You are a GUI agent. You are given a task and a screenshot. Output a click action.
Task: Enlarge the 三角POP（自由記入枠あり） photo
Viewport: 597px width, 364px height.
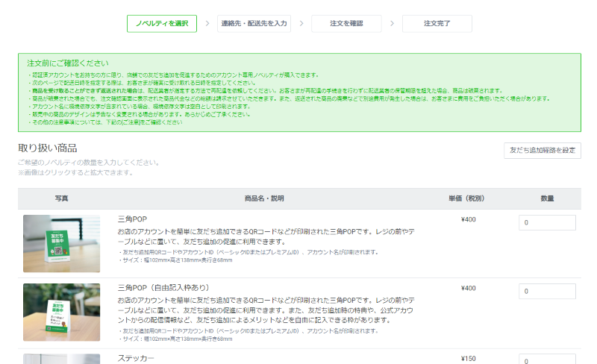61,312
